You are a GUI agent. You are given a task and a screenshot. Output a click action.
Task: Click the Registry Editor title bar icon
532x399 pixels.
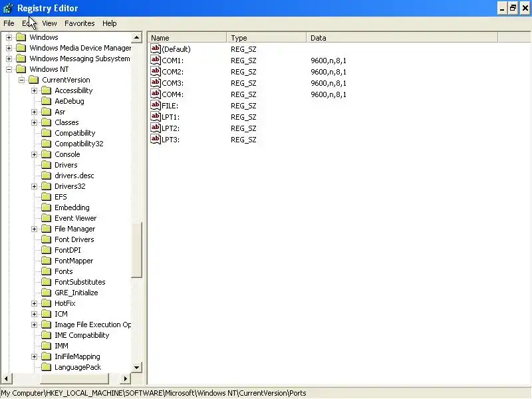coord(8,8)
